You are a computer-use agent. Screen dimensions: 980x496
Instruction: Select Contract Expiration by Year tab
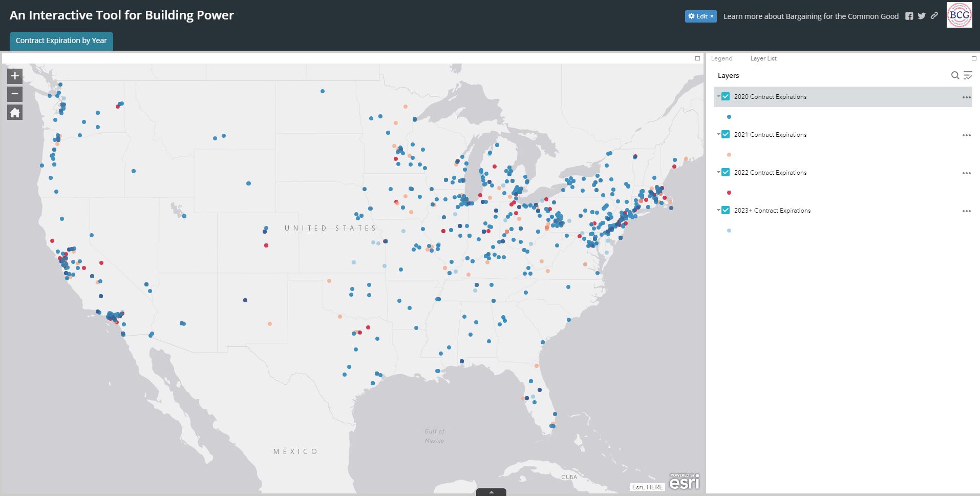click(x=61, y=40)
